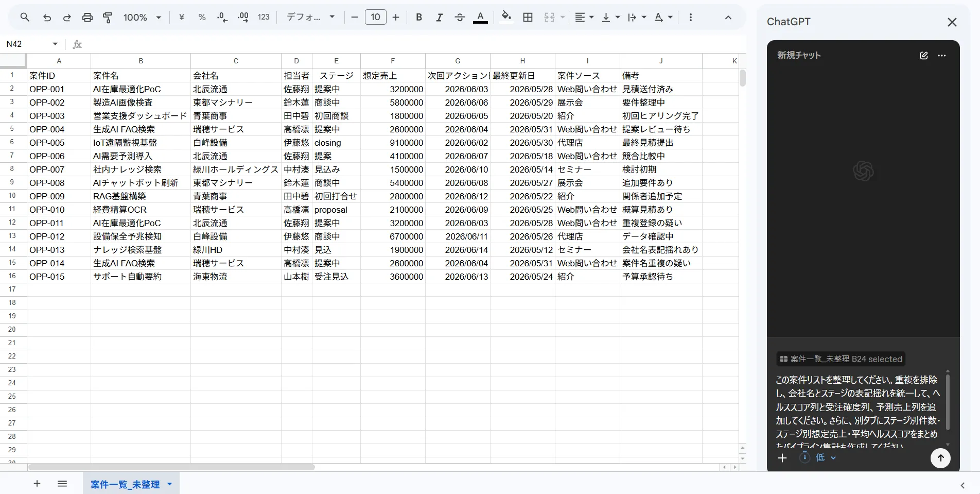Click cell with サポート自動要約
980x494 pixels.
(141, 277)
